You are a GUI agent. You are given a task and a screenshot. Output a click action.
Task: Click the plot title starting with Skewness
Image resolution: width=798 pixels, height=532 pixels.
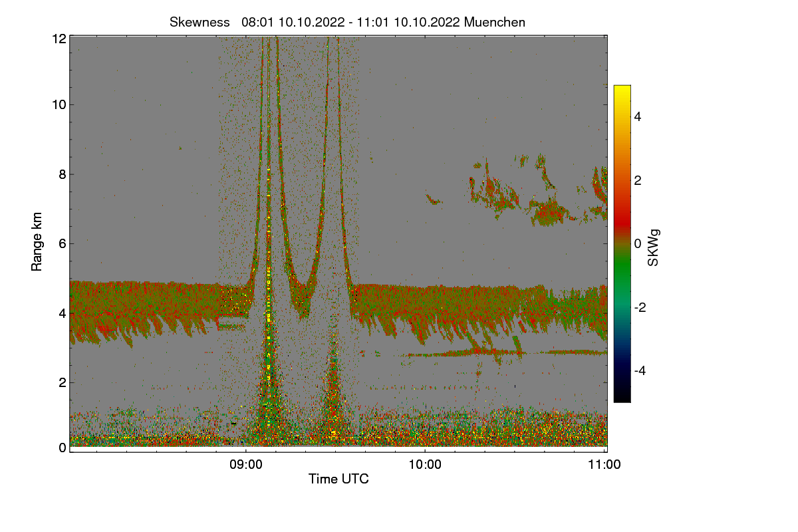click(x=347, y=22)
